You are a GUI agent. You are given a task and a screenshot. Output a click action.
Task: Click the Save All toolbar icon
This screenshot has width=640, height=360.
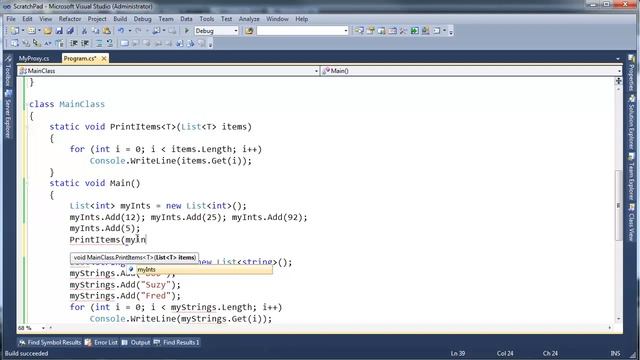click(x=70, y=31)
